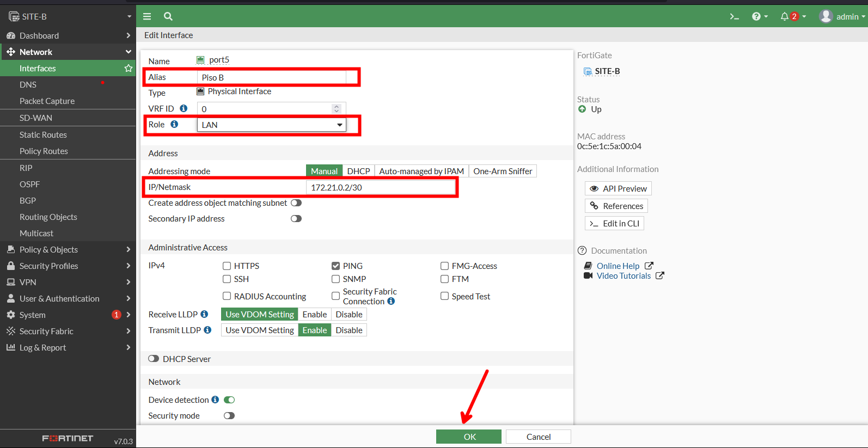The height and width of the screenshot is (448, 868).
Task: Open the notifications bell icon
Action: 785,16
